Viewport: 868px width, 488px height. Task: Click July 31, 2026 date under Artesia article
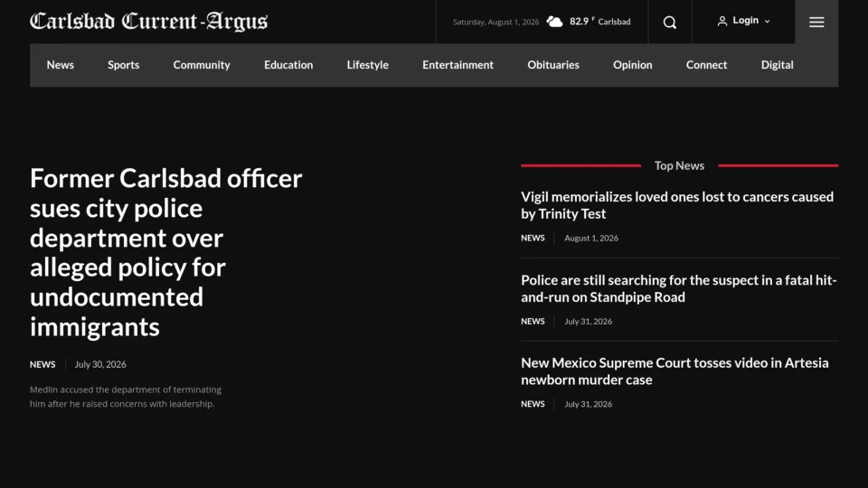click(x=589, y=405)
